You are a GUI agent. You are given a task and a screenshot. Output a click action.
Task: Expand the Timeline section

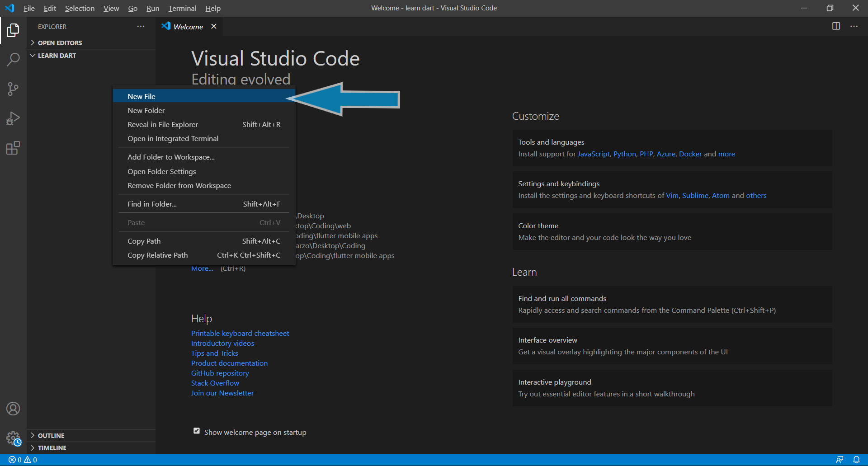91,448
